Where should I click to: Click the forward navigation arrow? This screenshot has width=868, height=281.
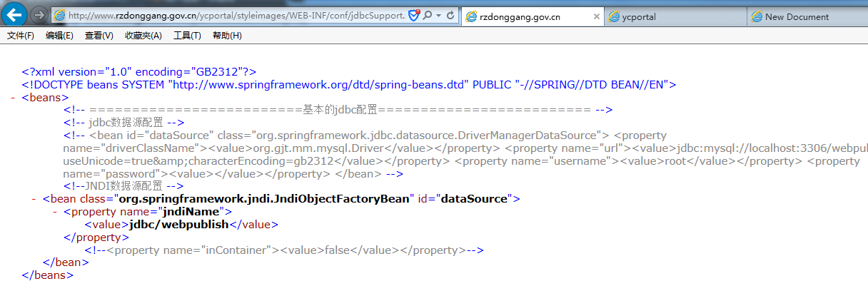(40, 15)
